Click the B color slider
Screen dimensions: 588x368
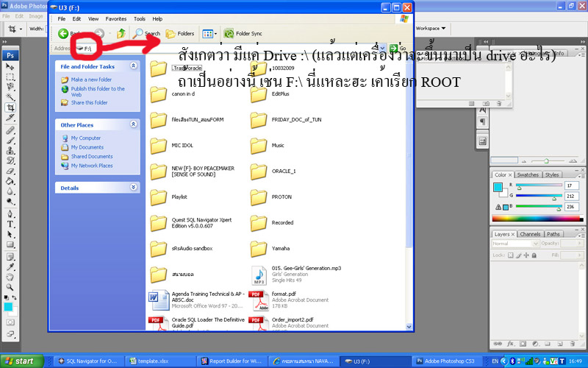pos(539,206)
